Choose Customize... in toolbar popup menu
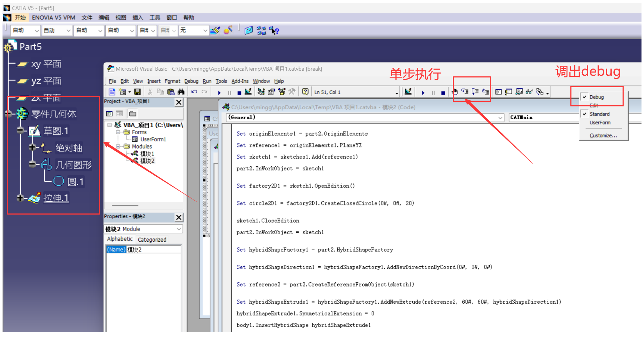This screenshot has width=644, height=337. (603, 135)
